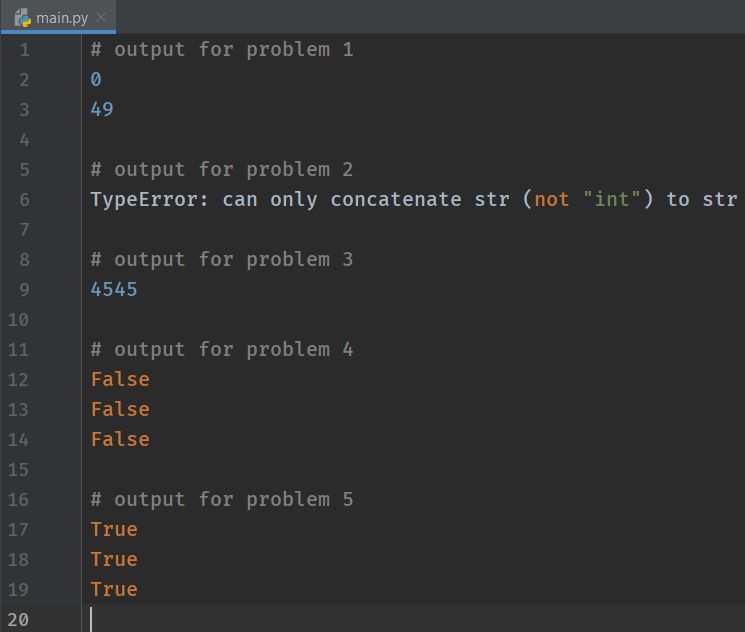Click line number 1 in the gutter
This screenshot has height=632, width=745.
(24, 49)
